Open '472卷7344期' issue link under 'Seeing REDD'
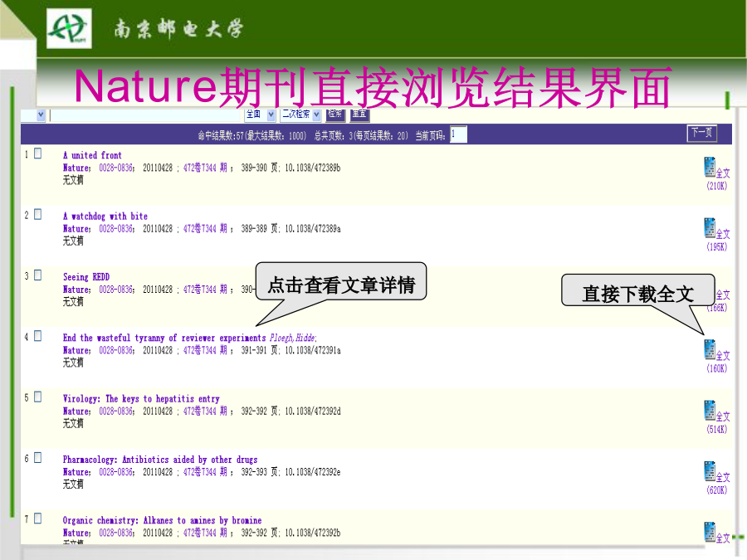 (x=205, y=290)
